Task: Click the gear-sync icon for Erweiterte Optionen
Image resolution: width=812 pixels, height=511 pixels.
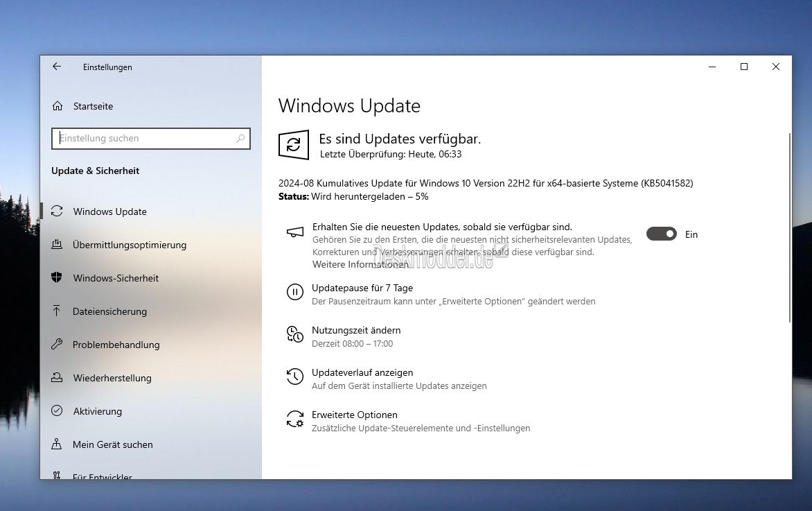Action: click(x=295, y=419)
